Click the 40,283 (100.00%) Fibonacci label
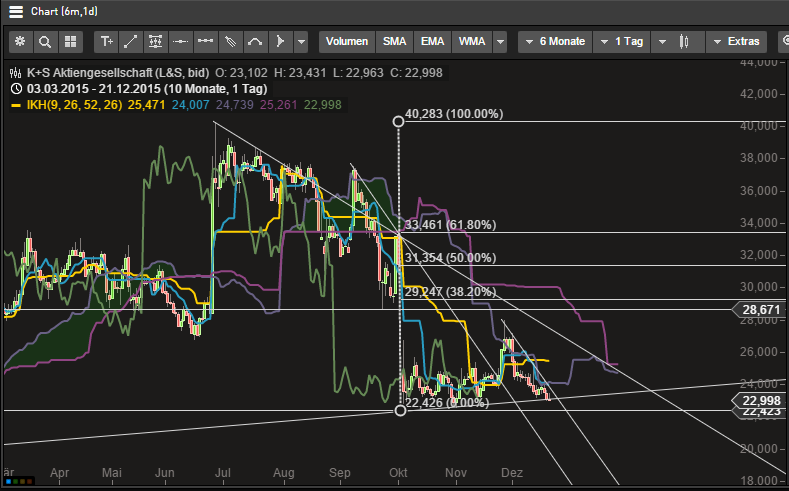 (454, 114)
